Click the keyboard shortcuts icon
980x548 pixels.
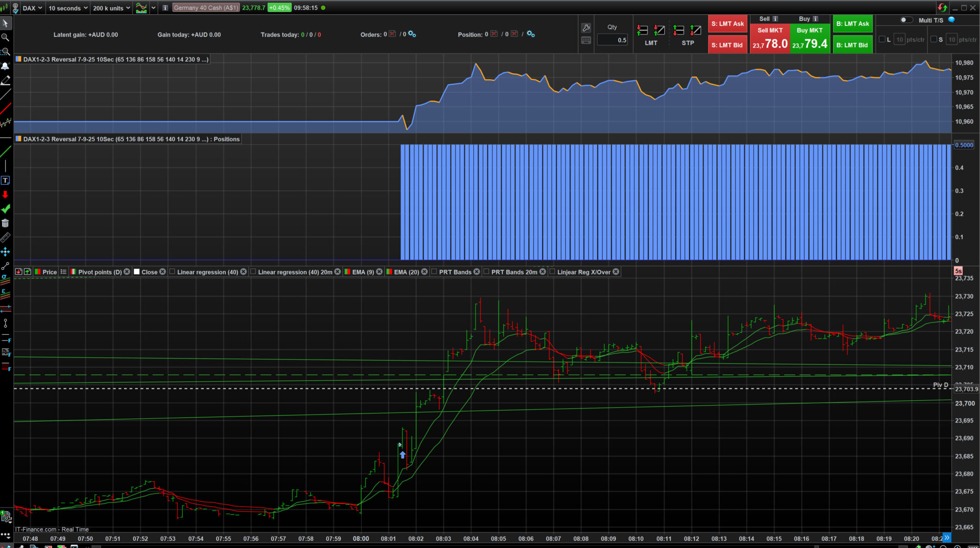coord(586,40)
